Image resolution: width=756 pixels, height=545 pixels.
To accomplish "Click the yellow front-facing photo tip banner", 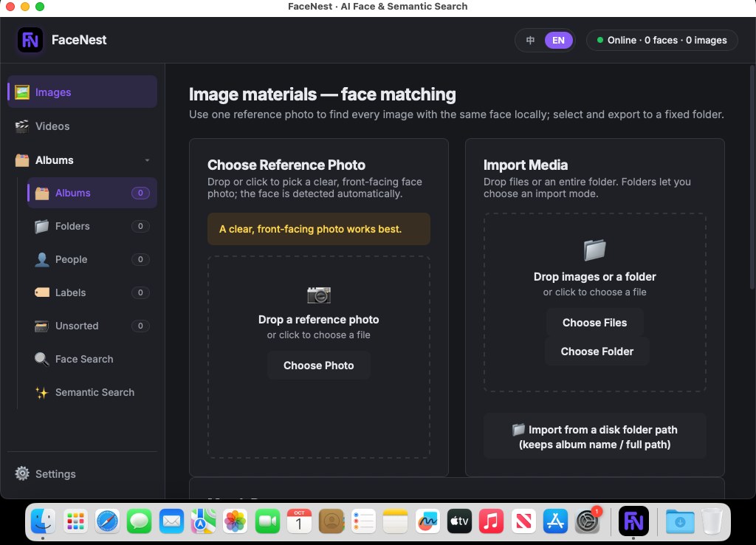I will tap(319, 229).
